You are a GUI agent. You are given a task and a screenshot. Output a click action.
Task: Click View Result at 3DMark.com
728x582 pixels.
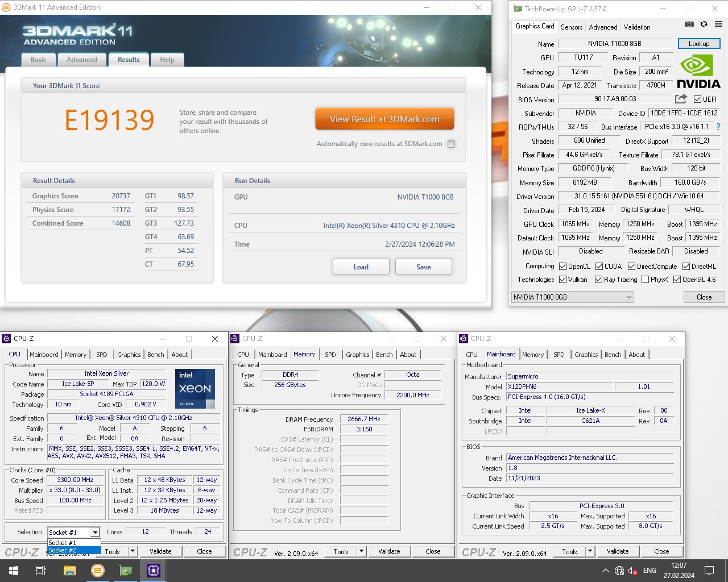tap(384, 119)
